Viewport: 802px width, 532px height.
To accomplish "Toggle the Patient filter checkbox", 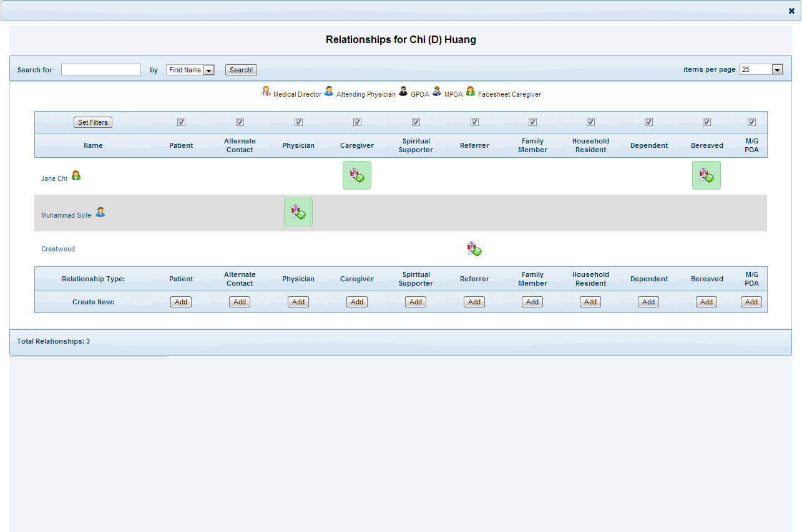I will (181, 122).
